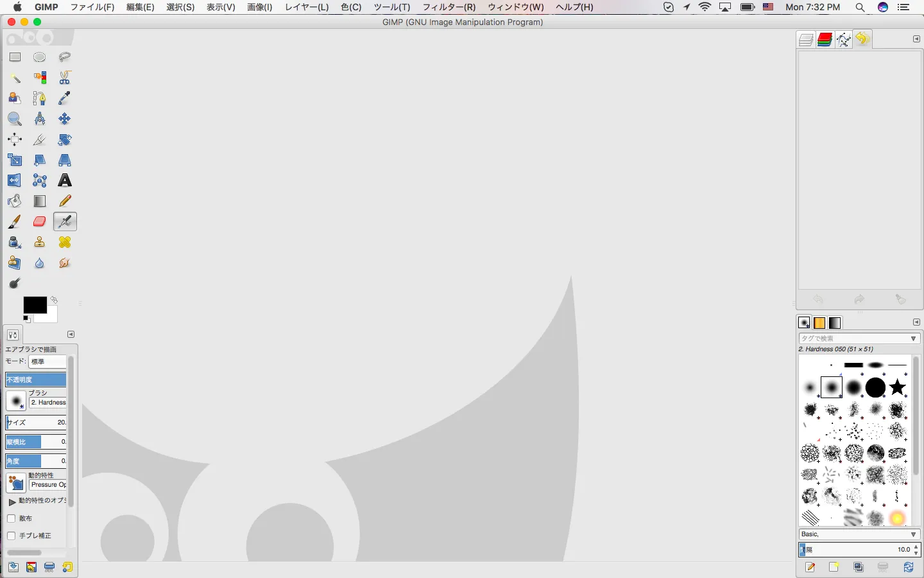Click the black foreground color swatch

click(x=33, y=304)
